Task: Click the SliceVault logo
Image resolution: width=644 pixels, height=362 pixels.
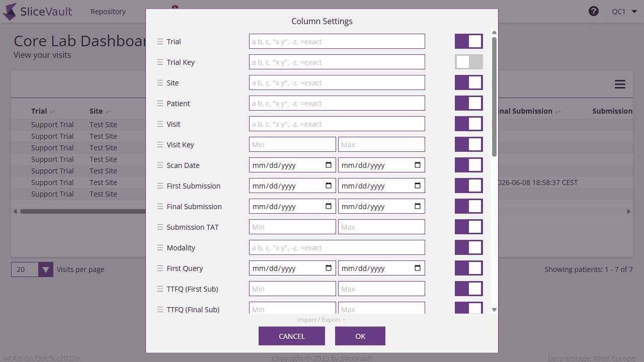Action: [38, 11]
